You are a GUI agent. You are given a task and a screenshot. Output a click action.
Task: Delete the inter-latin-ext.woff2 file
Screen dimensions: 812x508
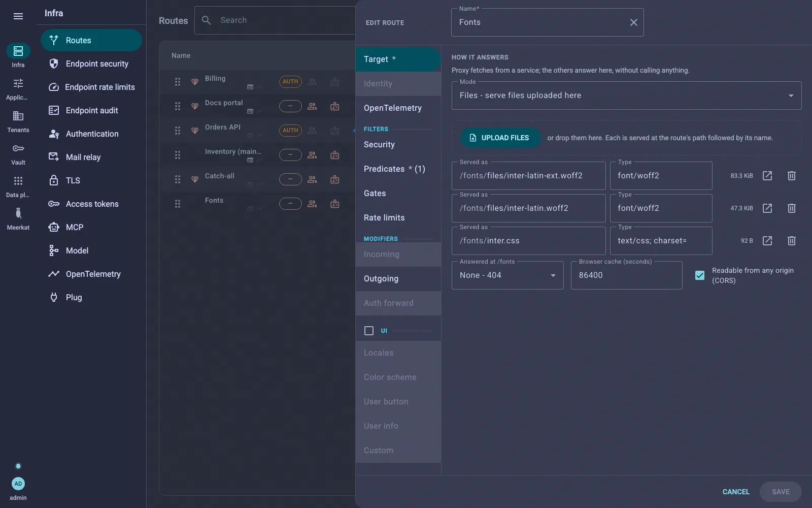(x=791, y=176)
